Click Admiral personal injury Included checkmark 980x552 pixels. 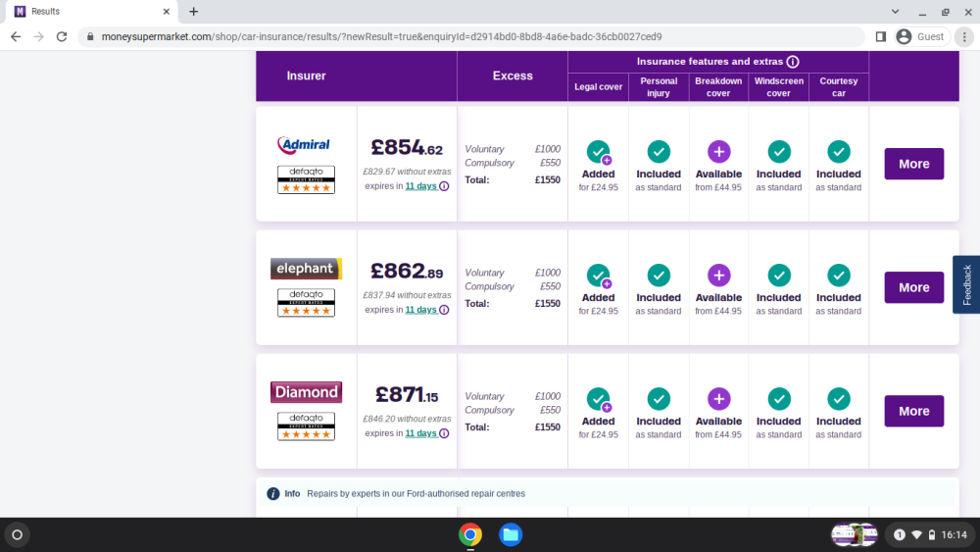tap(659, 151)
